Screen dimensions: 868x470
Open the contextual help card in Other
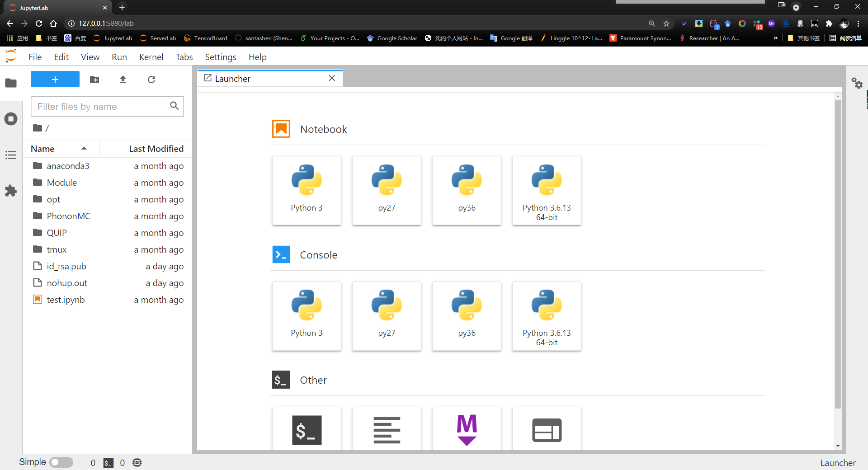point(547,429)
